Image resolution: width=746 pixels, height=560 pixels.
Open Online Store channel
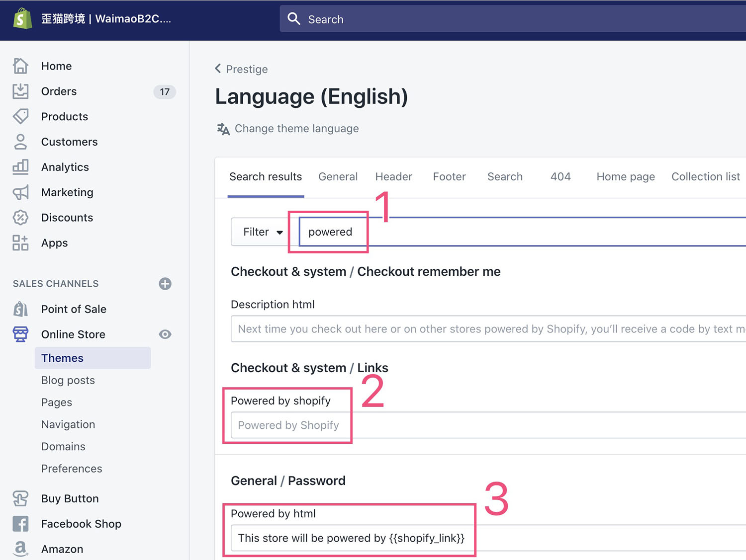pos(73,334)
